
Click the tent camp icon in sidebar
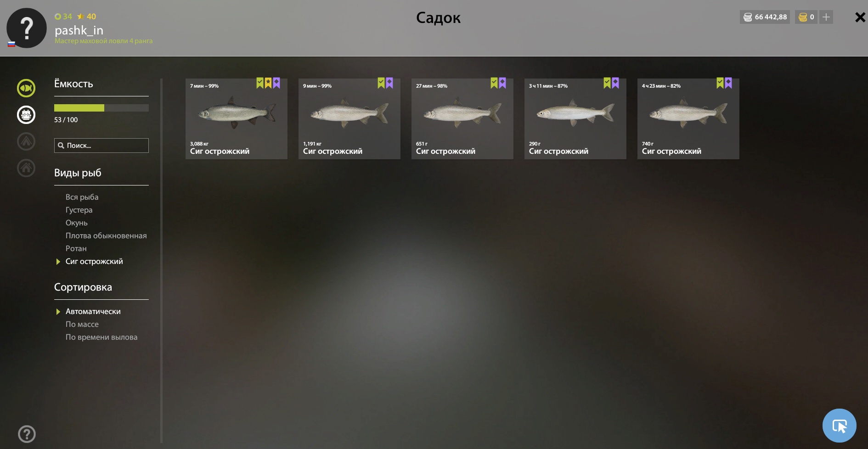tap(26, 141)
